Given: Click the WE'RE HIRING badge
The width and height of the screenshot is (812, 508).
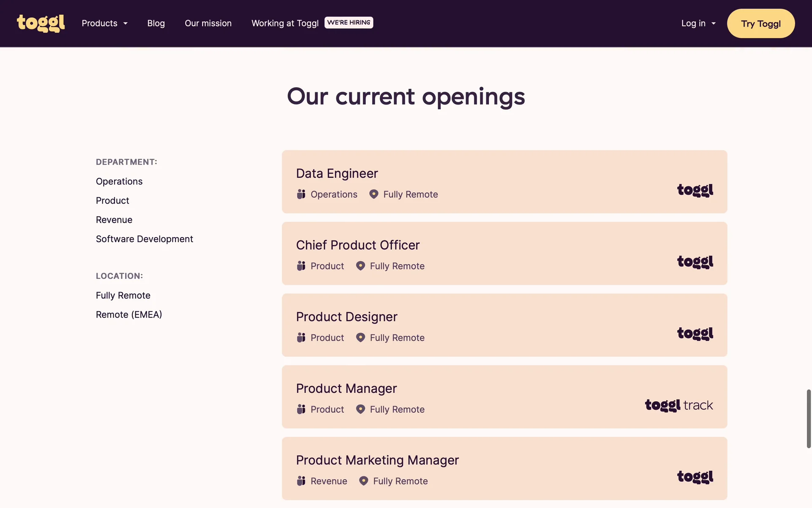Looking at the screenshot, I should pos(348,22).
